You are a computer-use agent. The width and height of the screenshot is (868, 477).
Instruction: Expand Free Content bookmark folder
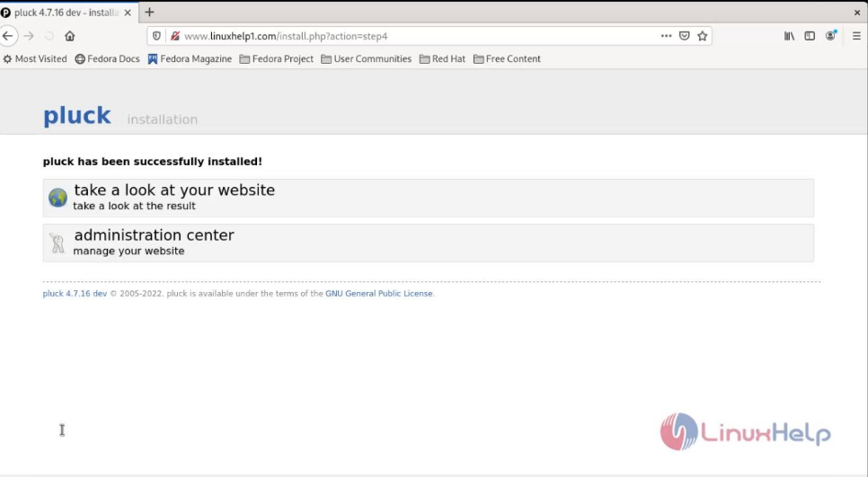point(507,58)
